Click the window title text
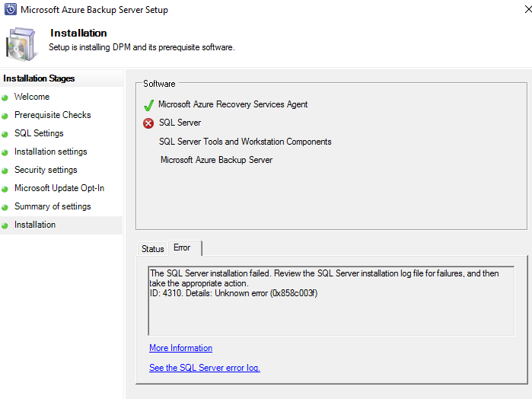The image size is (532, 399). 94,10
